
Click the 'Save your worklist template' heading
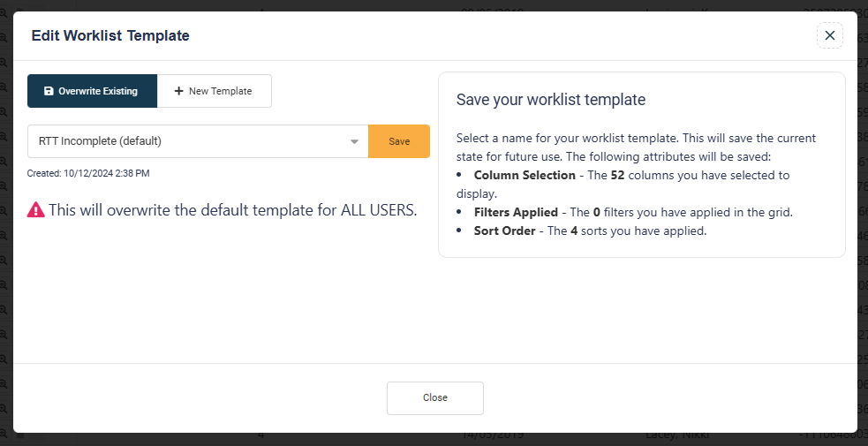550,100
